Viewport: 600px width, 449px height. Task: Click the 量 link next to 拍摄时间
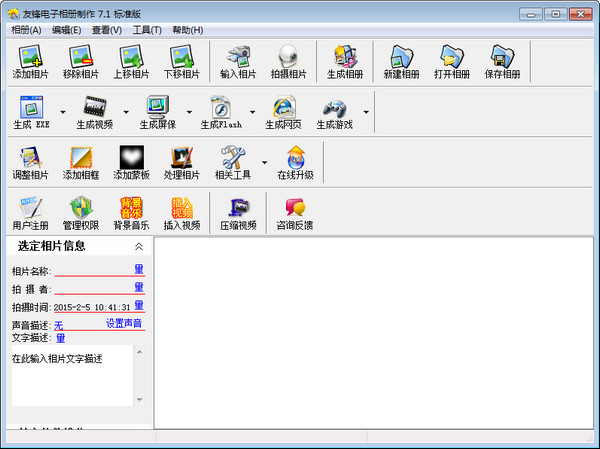coord(139,305)
